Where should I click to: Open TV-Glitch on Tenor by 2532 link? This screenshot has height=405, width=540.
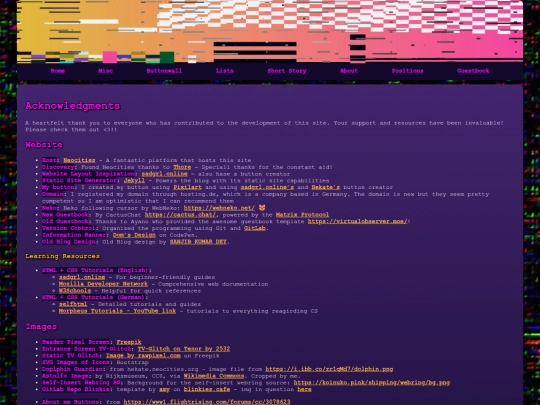tap(184, 349)
